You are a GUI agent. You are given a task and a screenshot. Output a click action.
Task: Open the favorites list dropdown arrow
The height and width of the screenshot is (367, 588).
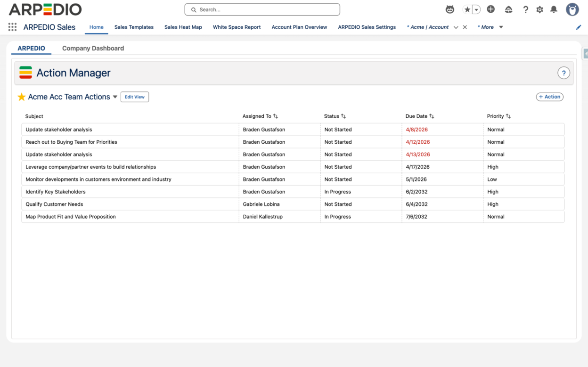pos(476,9)
